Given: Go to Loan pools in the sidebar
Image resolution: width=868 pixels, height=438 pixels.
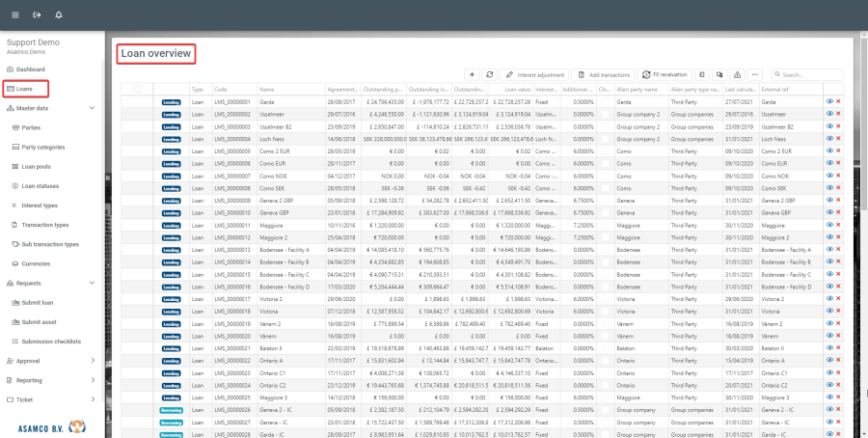Looking at the screenshot, I should (39, 166).
